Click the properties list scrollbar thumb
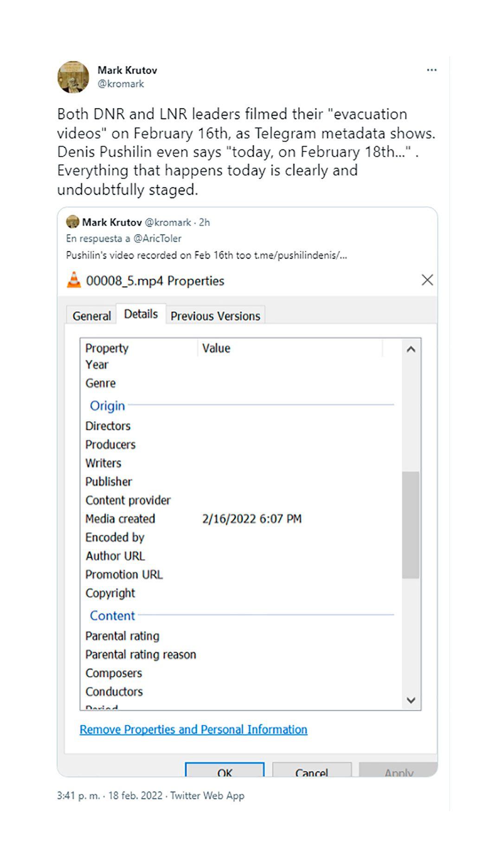 click(x=411, y=525)
